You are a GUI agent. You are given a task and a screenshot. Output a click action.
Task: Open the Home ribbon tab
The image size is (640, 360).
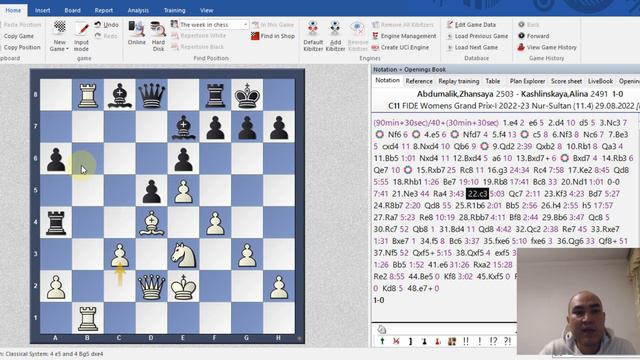point(13,10)
